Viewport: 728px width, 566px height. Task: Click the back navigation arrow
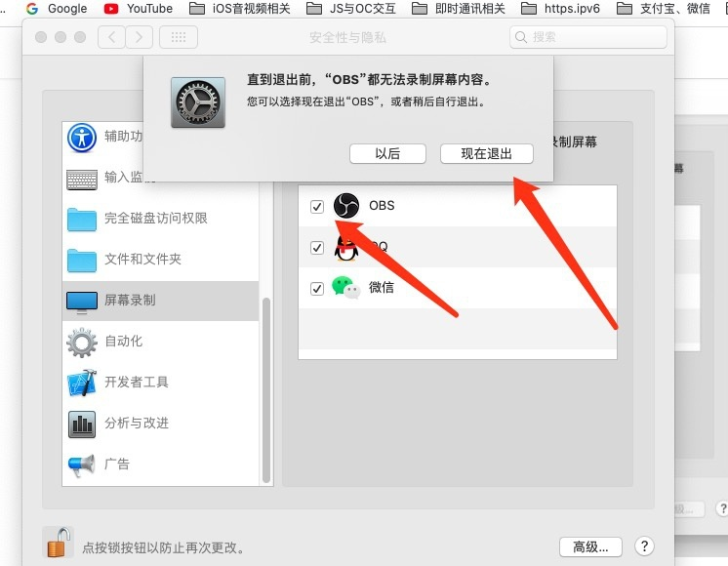click(111, 37)
